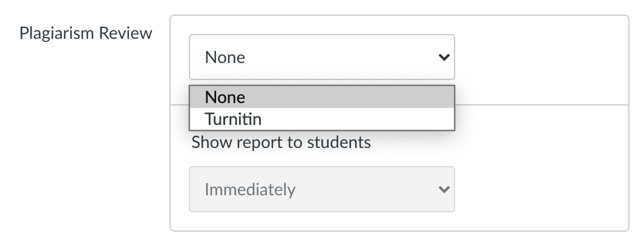The image size is (644, 245).
Task: Click the chevron arrow on the Immediately dropdown
Action: click(x=444, y=189)
